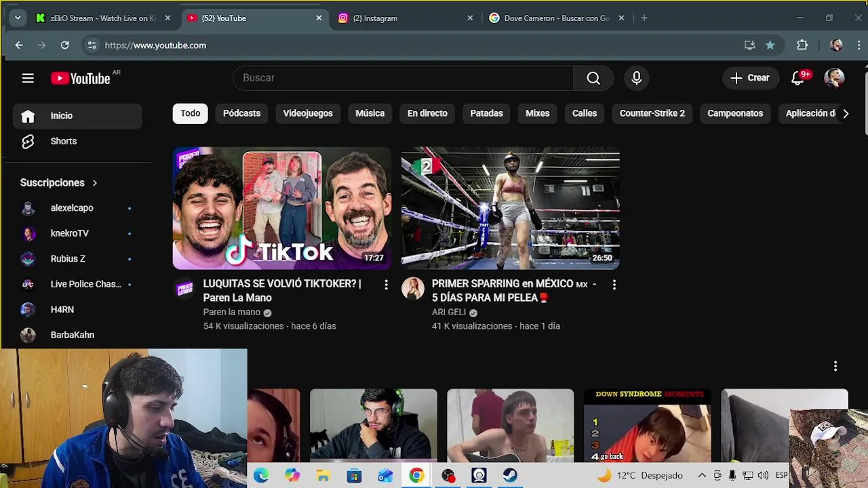Open Steam from the taskbar
The width and height of the screenshot is (868, 488).
[510, 476]
